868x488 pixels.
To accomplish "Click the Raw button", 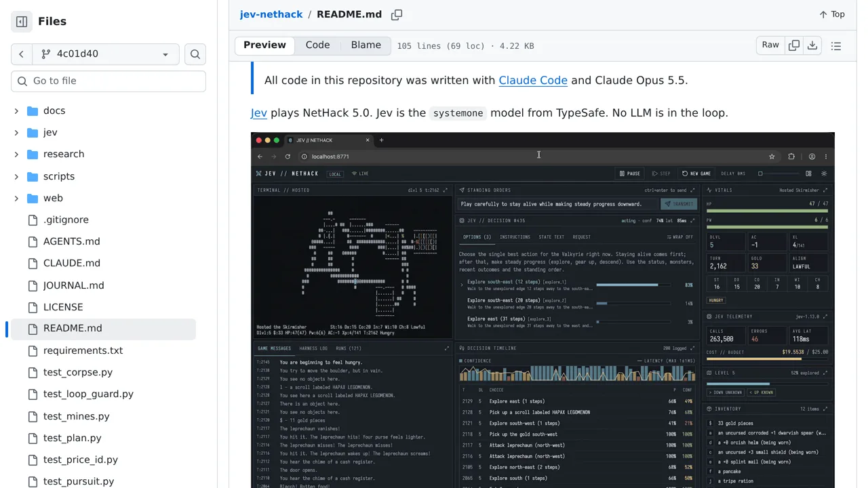I will tap(770, 45).
